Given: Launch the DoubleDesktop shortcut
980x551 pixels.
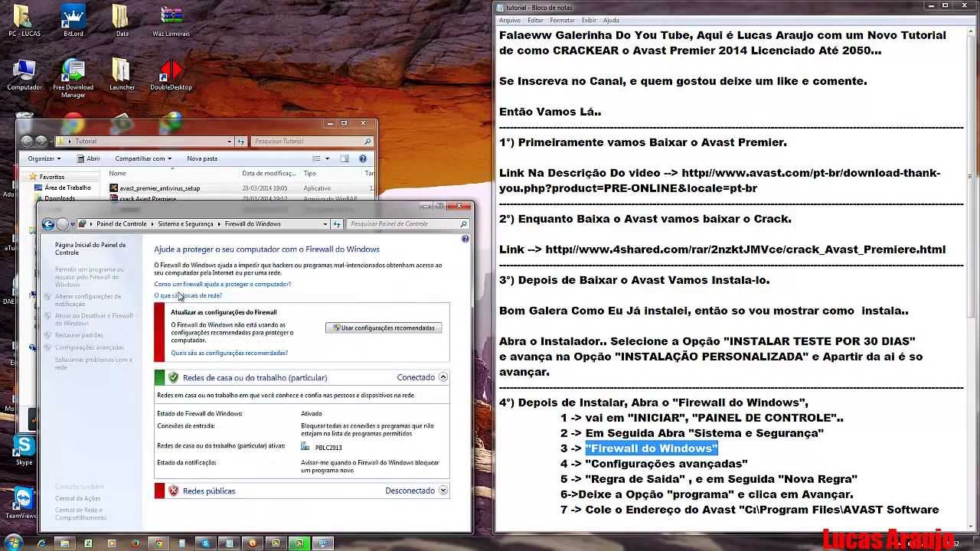Looking at the screenshot, I should tap(171, 74).
